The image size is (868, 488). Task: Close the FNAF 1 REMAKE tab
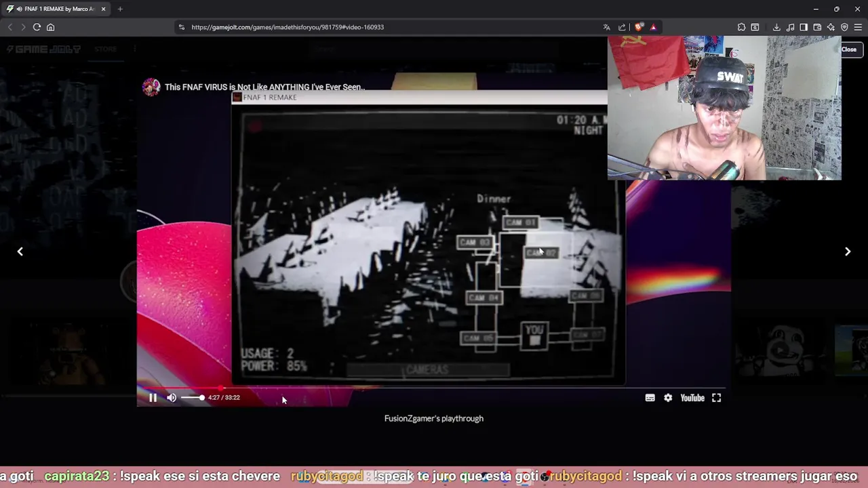[x=103, y=9]
